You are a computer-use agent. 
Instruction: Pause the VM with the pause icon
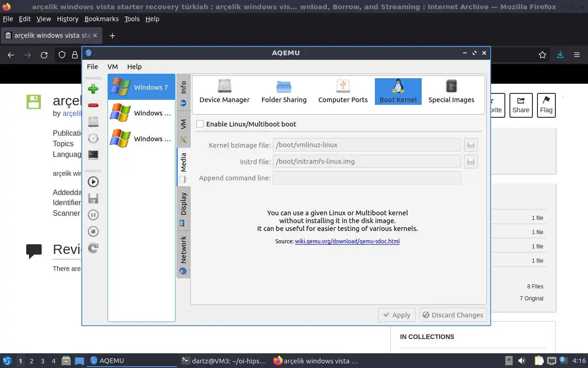pos(93,215)
